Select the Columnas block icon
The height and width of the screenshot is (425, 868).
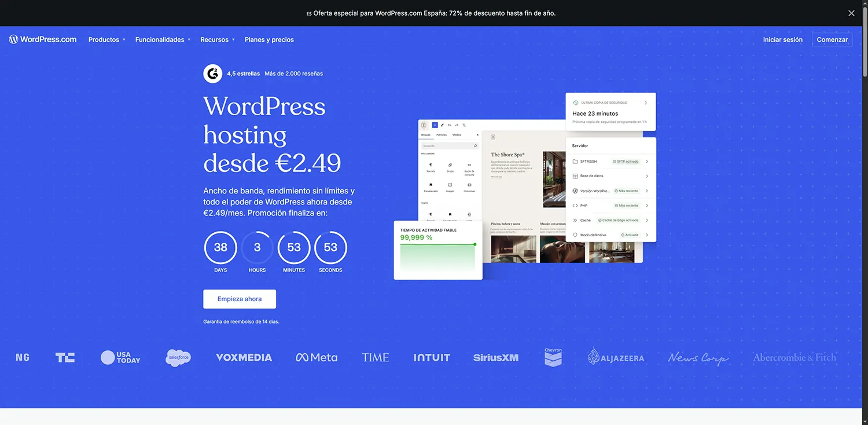(470, 184)
